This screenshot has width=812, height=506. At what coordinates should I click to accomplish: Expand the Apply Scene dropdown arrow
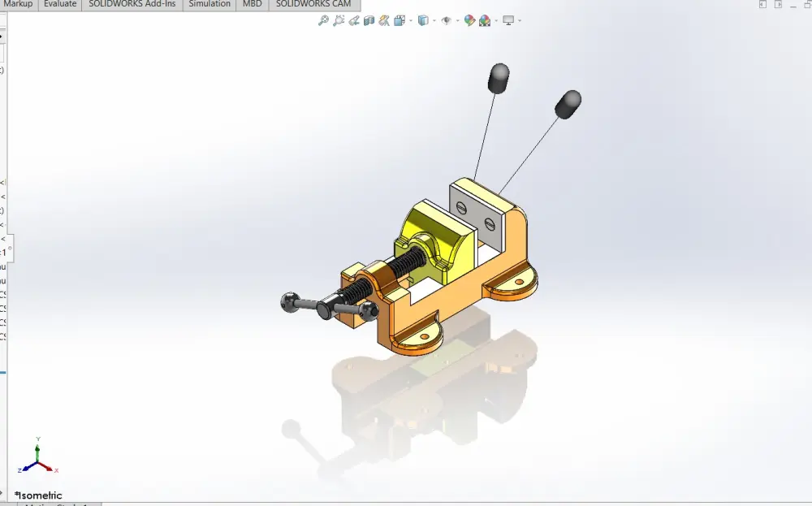pos(496,21)
